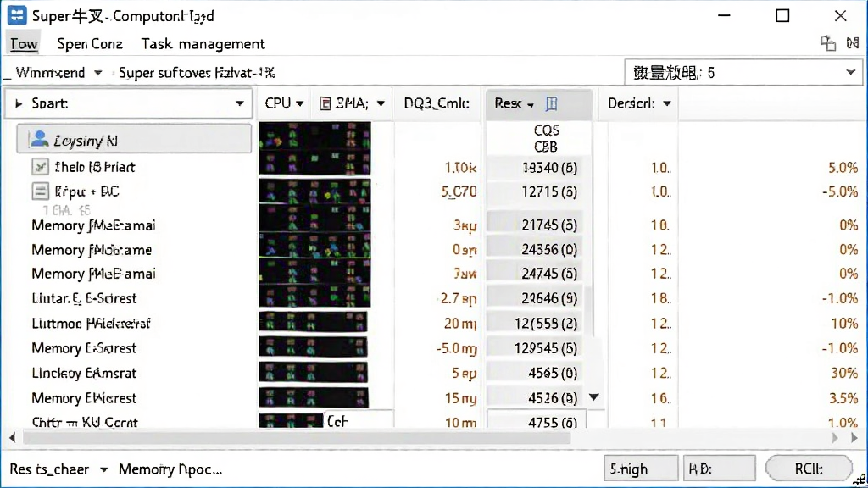Click the user avatar icon beside Leysiny Kl
This screenshot has height=488, width=868.
coord(39,139)
